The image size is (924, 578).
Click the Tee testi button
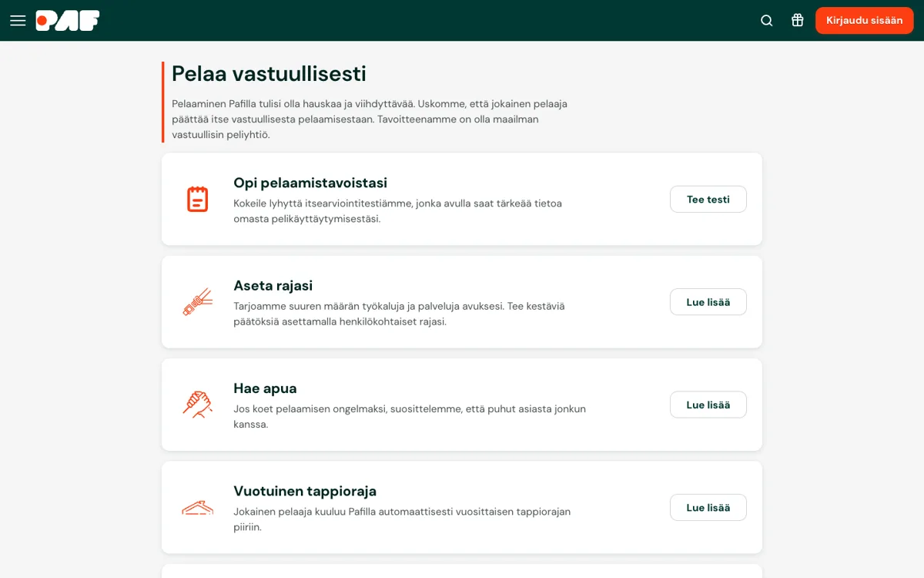[708, 199]
